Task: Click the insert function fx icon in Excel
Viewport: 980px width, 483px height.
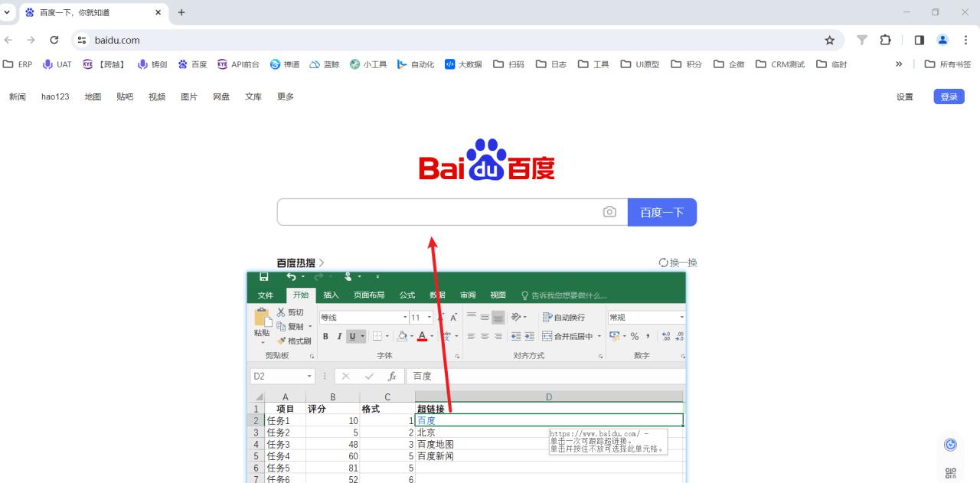Action: [x=392, y=377]
